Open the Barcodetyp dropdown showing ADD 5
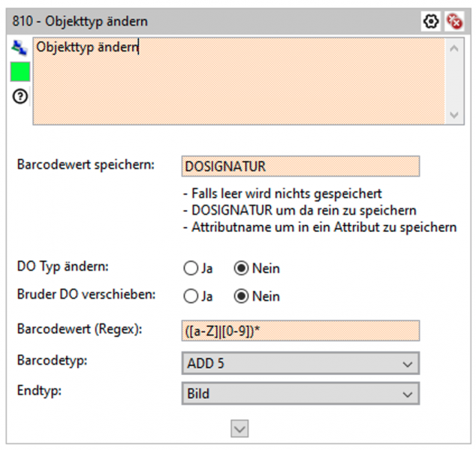The image size is (476, 450). (x=300, y=364)
